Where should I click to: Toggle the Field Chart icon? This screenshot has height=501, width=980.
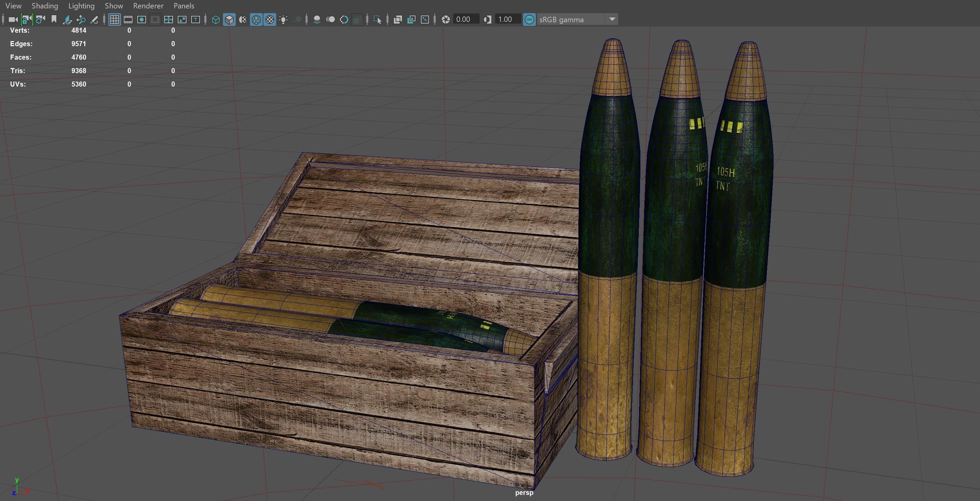[169, 20]
